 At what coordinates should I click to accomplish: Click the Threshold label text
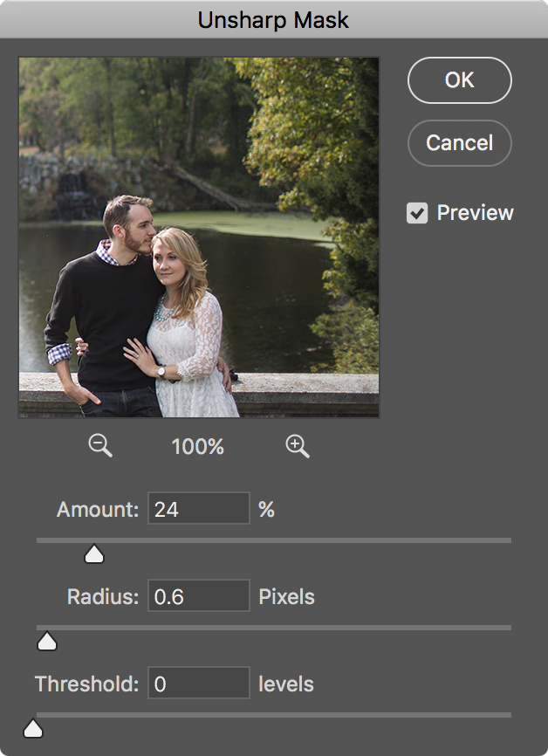pyautogui.click(x=86, y=684)
